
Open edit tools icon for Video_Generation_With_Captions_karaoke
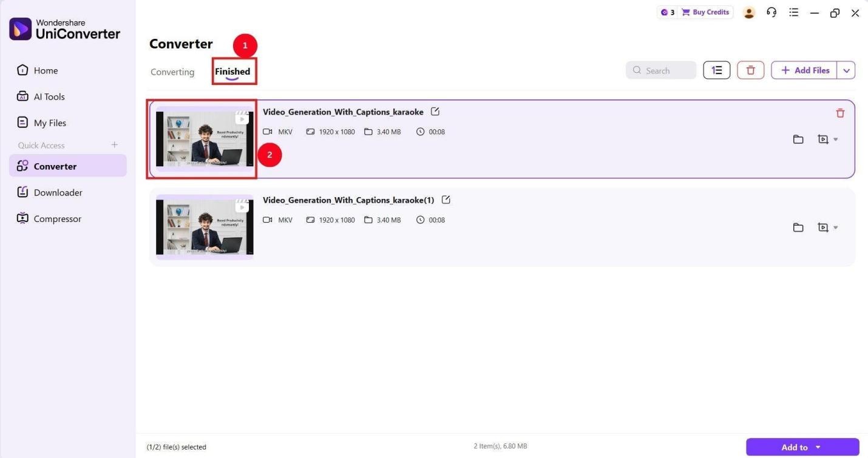pyautogui.click(x=822, y=140)
